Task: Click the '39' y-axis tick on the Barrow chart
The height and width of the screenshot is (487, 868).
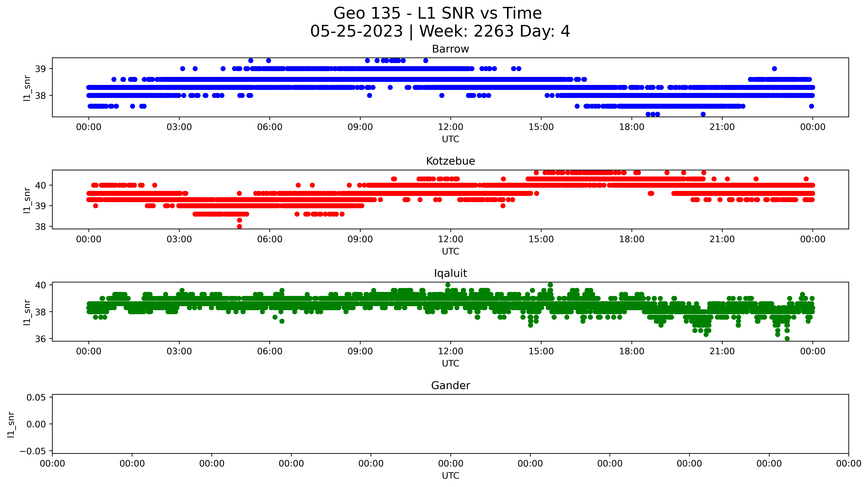Action: click(40, 69)
